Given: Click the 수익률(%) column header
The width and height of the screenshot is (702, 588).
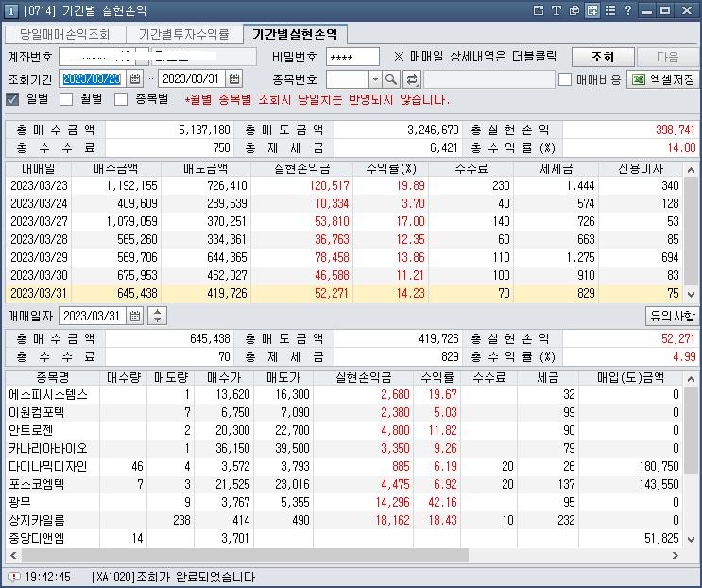Looking at the screenshot, I should pos(391,168).
